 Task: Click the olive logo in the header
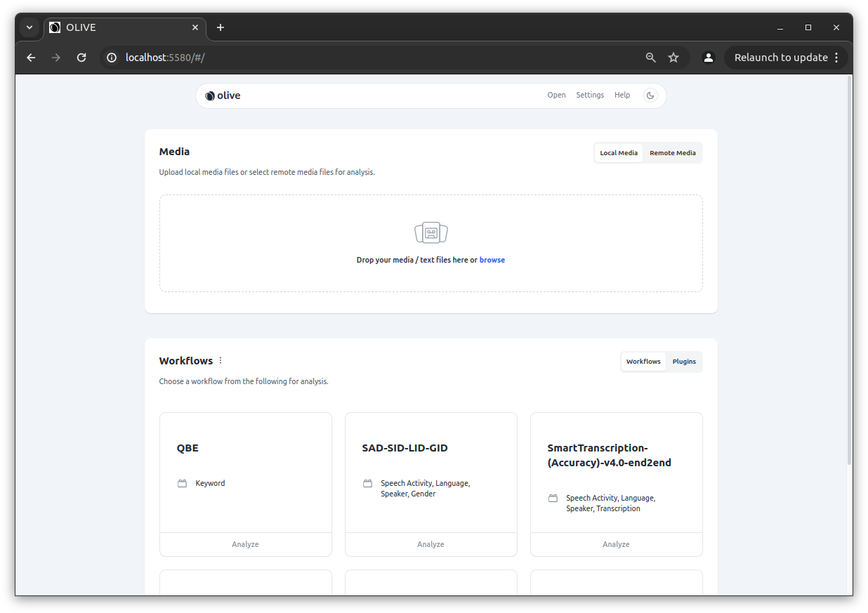(209, 95)
